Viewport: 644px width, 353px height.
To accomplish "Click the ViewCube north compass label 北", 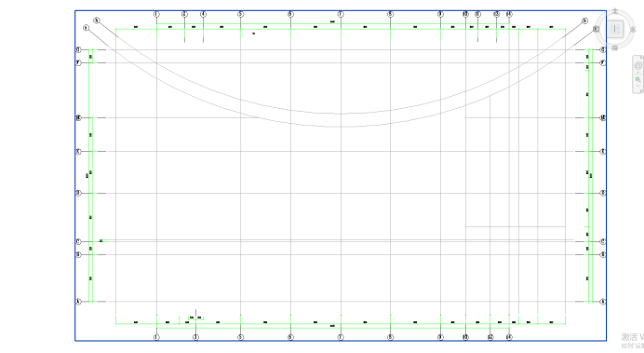I will (615, 11).
